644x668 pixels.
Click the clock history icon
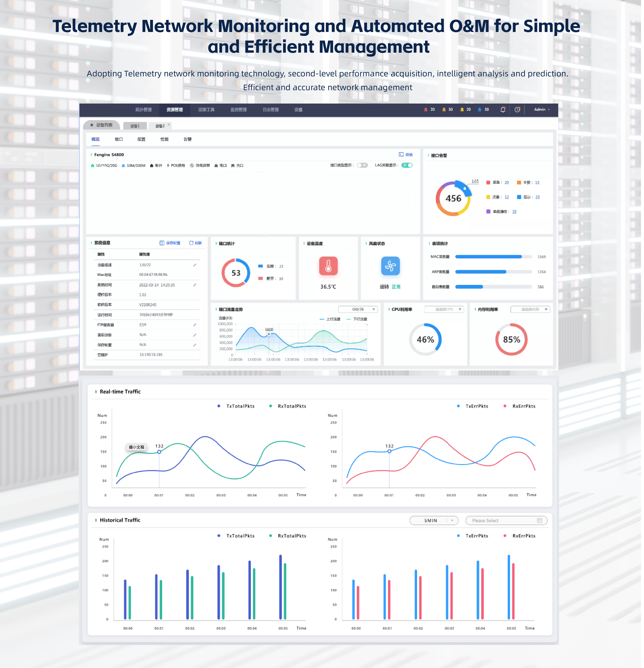[517, 110]
